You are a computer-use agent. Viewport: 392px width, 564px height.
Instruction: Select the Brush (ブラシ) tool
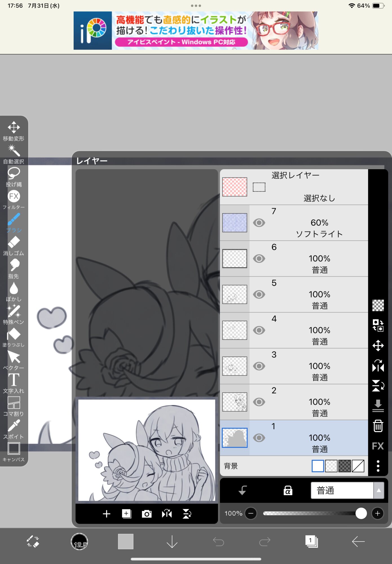[14, 223]
